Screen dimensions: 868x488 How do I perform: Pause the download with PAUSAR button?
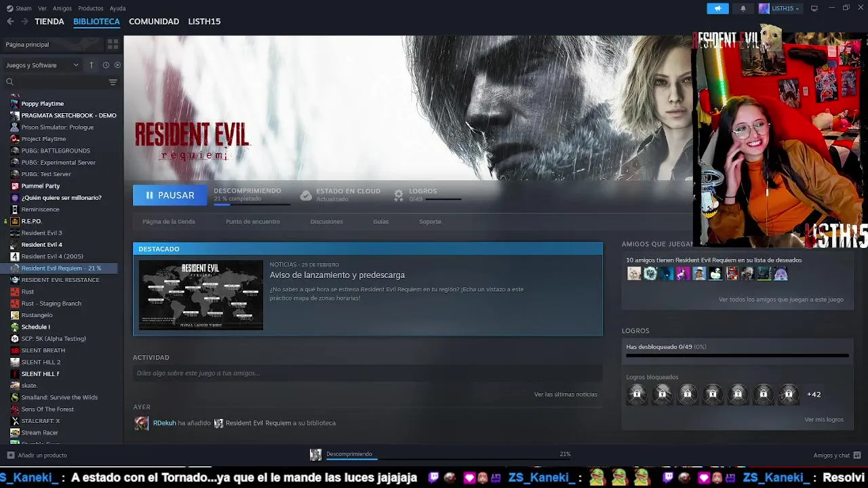tap(169, 195)
